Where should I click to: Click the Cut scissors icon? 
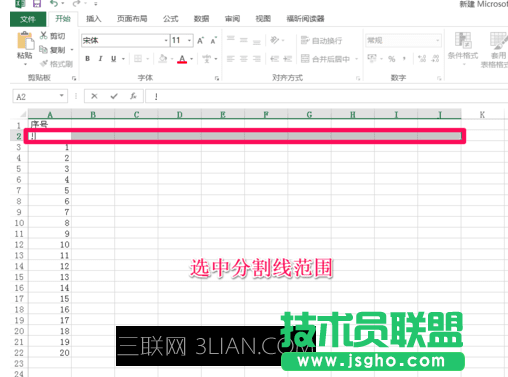(44, 35)
